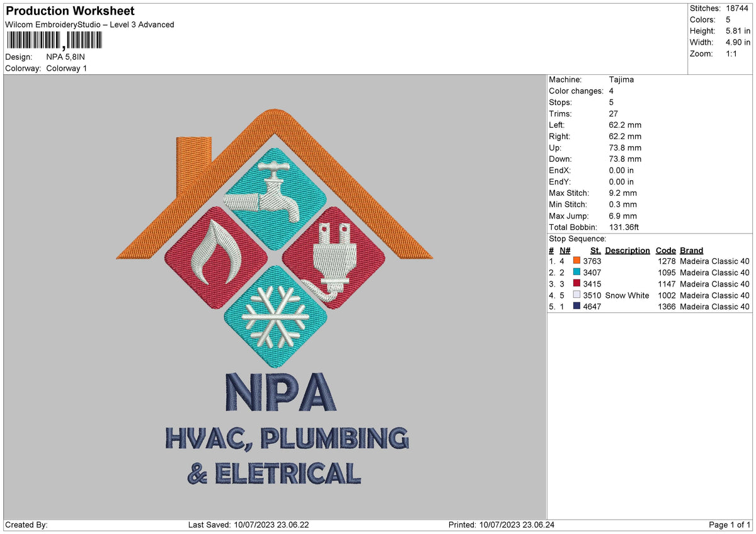Viewport: 756px width, 534px height.
Task: Click the orange 3763 thread color swatch
Action: [x=576, y=261]
